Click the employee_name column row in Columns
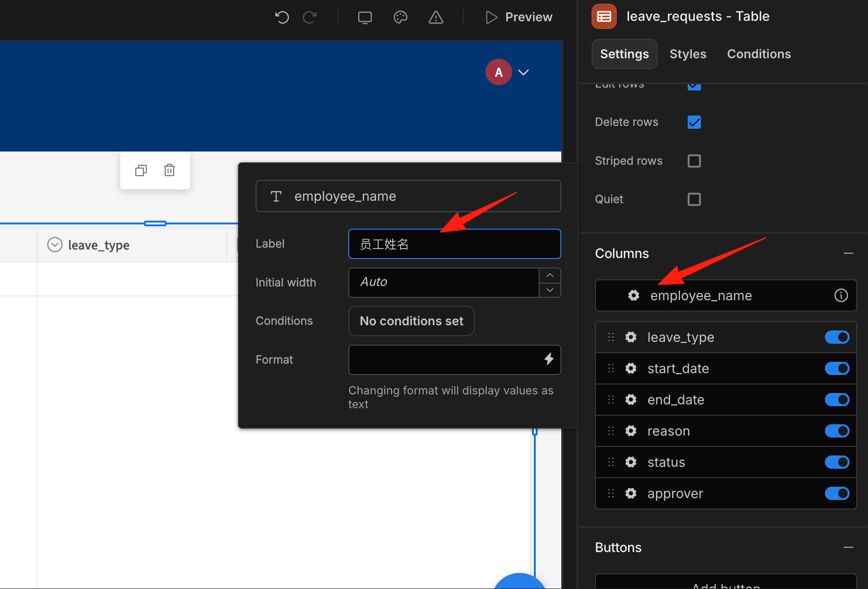The height and width of the screenshot is (589, 868). 726,295
